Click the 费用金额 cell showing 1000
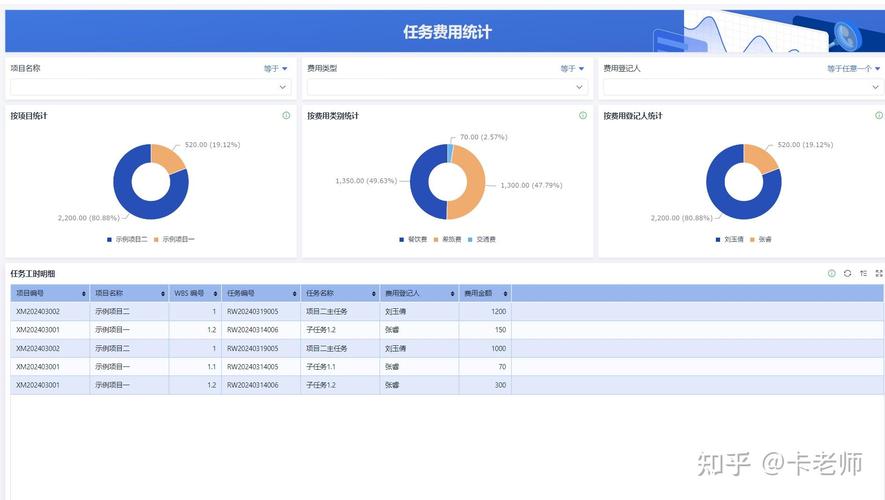 (x=485, y=348)
